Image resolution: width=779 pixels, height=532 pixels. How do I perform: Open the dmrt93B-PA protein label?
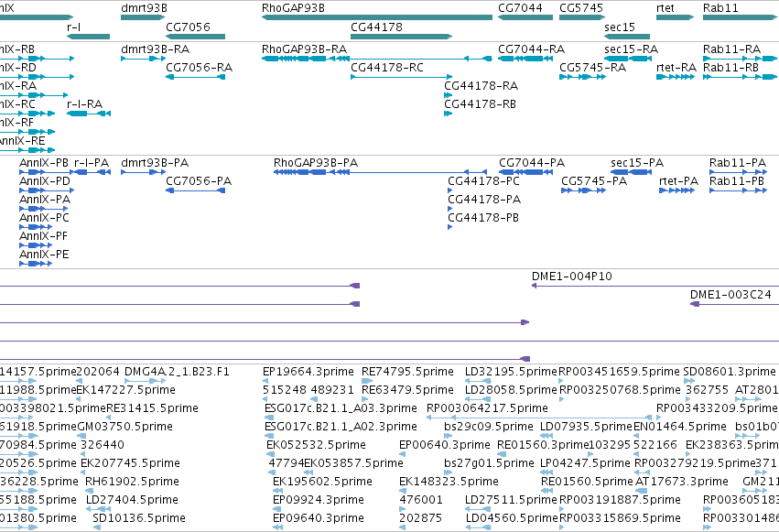pos(155,162)
